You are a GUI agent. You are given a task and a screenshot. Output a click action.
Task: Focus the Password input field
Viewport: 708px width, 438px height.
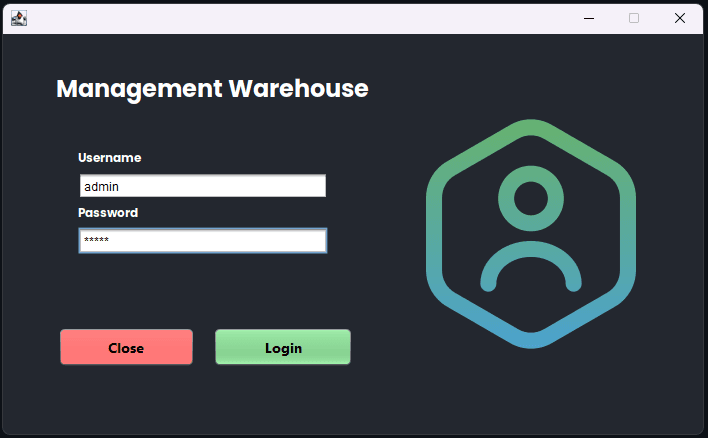pyautogui.click(x=202, y=241)
